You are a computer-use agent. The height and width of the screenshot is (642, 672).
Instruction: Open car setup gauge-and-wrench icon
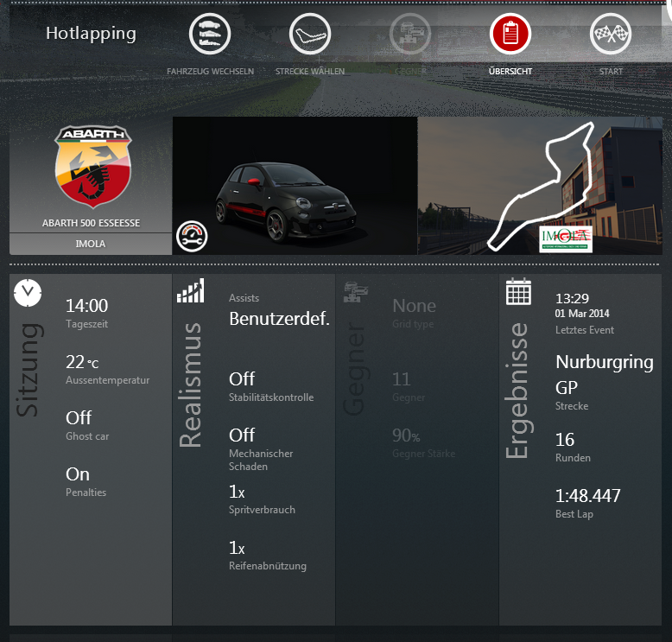(x=192, y=236)
